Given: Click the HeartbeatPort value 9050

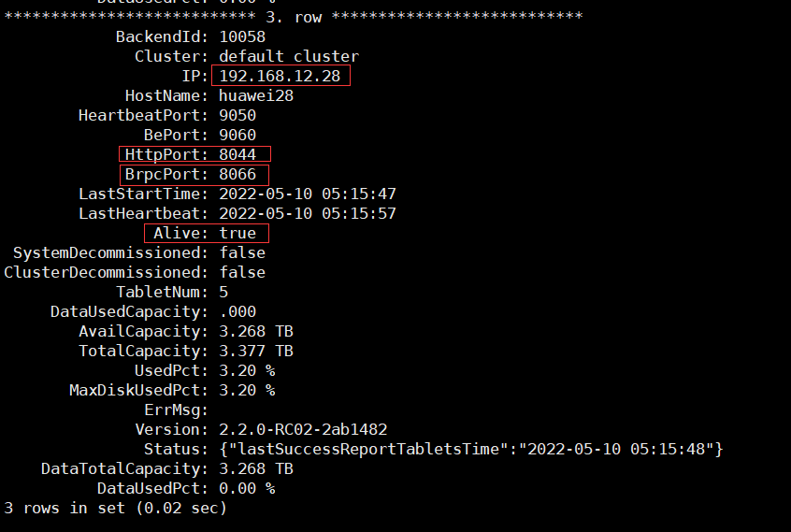Looking at the screenshot, I should [237, 116].
